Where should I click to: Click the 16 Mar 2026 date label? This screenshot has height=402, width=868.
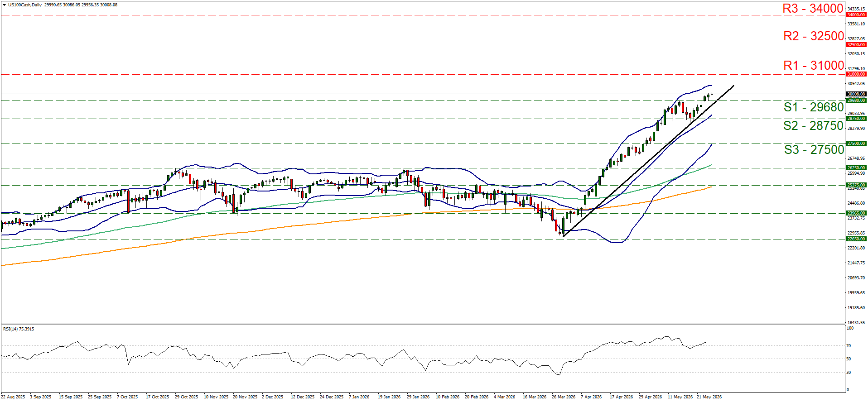click(x=535, y=397)
